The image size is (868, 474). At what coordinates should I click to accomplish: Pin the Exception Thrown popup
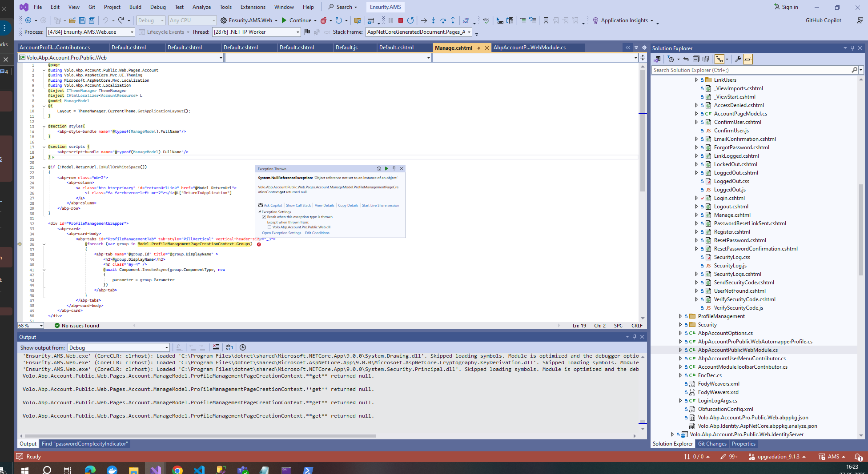[x=394, y=168]
